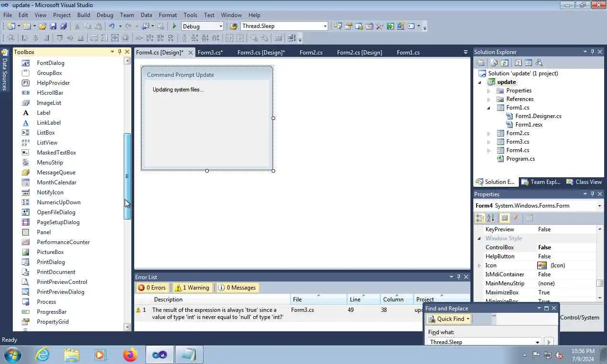The image size is (607, 364).
Task: Switch to the Form2.cs [Design] tab
Action: click(359, 53)
